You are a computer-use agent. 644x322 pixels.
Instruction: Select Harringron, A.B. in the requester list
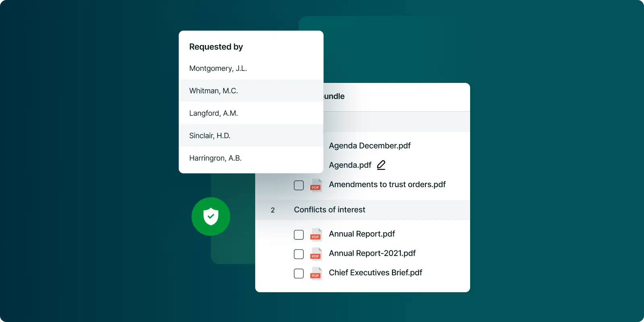[251, 158]
